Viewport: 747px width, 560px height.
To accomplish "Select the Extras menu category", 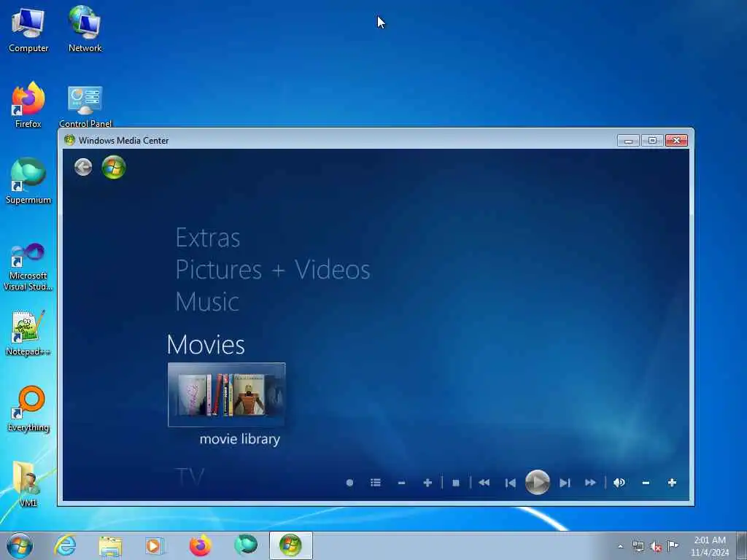I will point(208,238).
